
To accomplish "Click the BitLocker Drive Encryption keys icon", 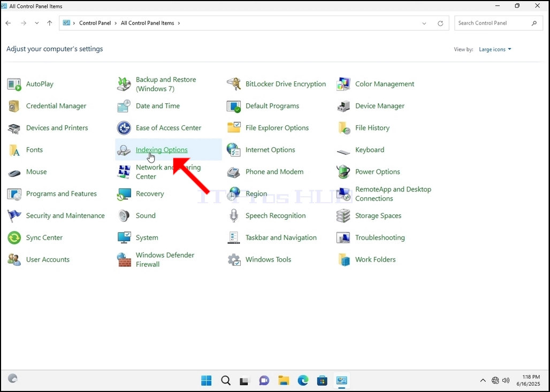I will pyautogui.click(x=234, y=84).
